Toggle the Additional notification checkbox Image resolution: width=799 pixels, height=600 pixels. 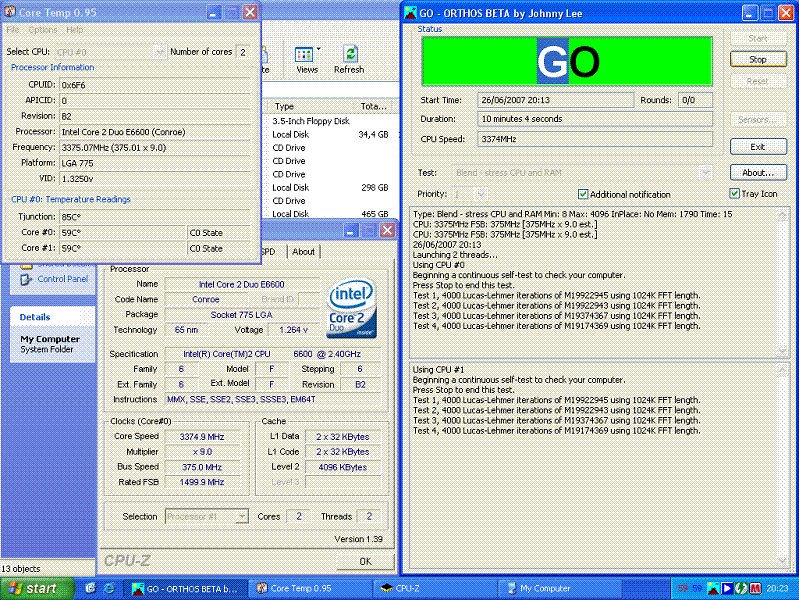(583, 194)
